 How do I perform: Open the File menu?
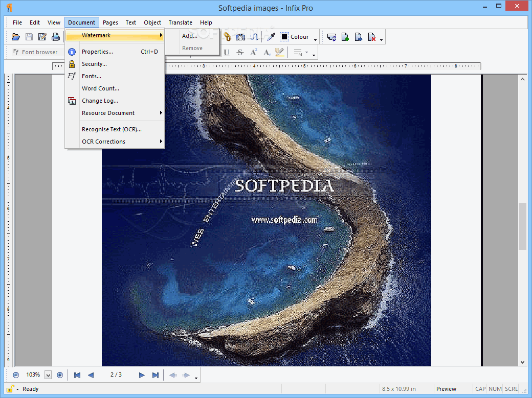17,22
